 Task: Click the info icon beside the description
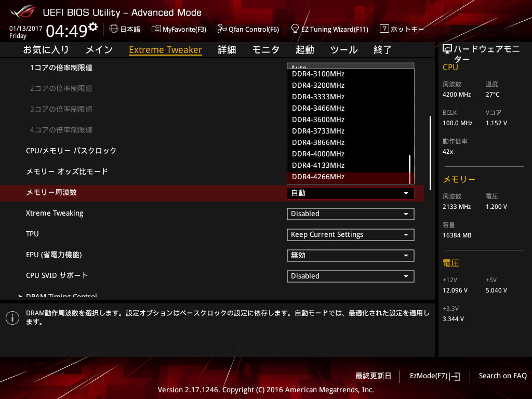12,318
